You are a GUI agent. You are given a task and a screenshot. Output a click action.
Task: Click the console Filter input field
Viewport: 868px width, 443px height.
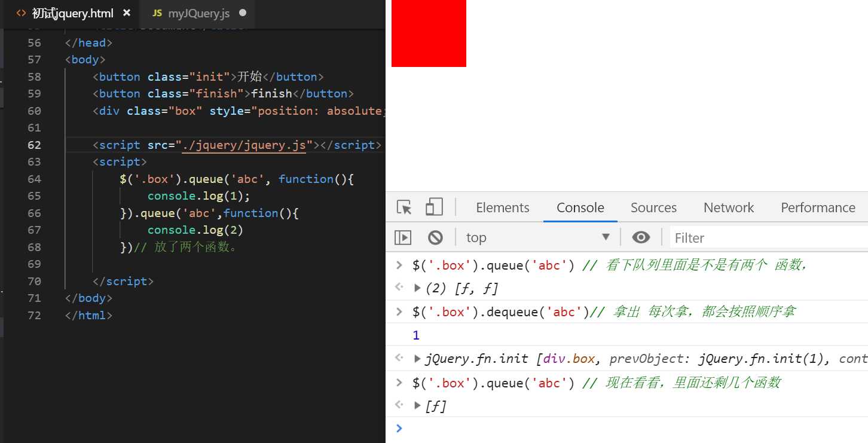click(x=769, y=238)
